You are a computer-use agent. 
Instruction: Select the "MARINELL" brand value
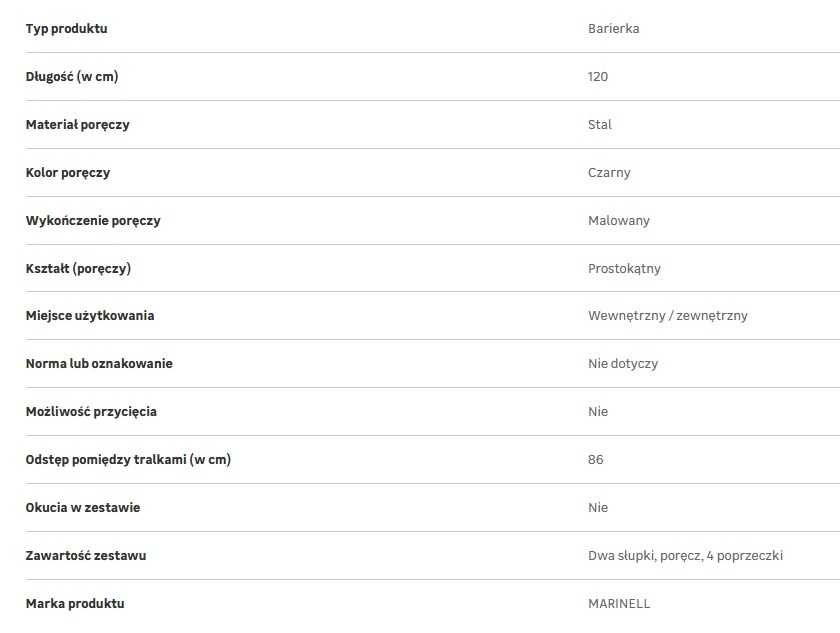coord(619,604)
